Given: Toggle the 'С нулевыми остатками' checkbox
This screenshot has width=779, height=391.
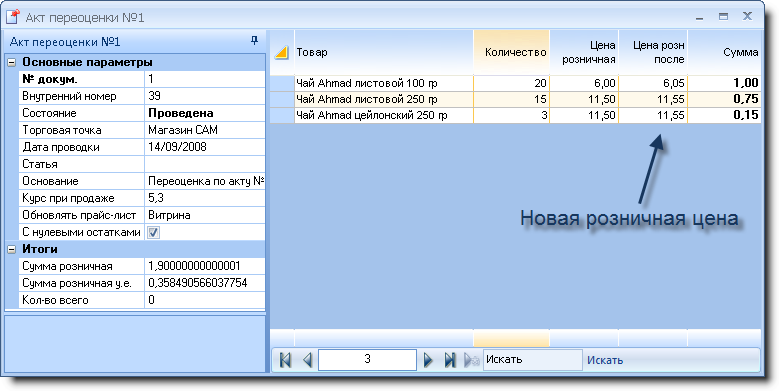Looking at the screenshot, I should (154, 232).
